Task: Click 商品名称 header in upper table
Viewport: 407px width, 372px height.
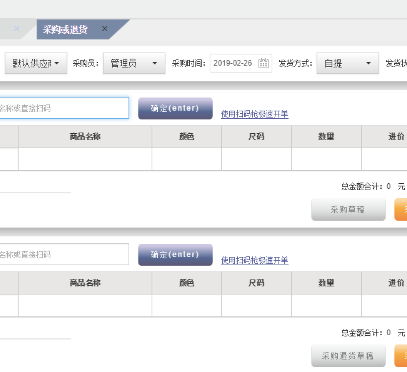Action: click(85, 136)
